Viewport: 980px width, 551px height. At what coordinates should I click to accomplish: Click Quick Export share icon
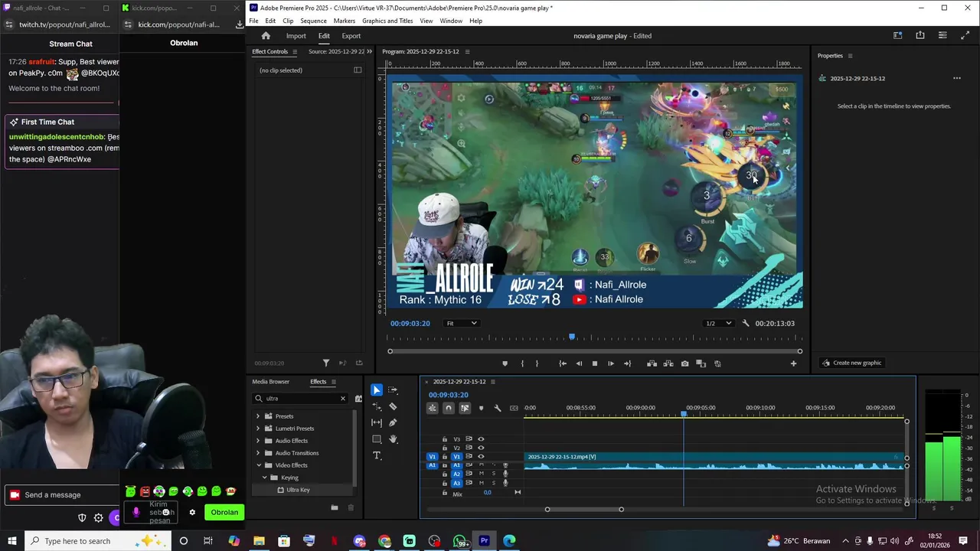tap(920, 35)
